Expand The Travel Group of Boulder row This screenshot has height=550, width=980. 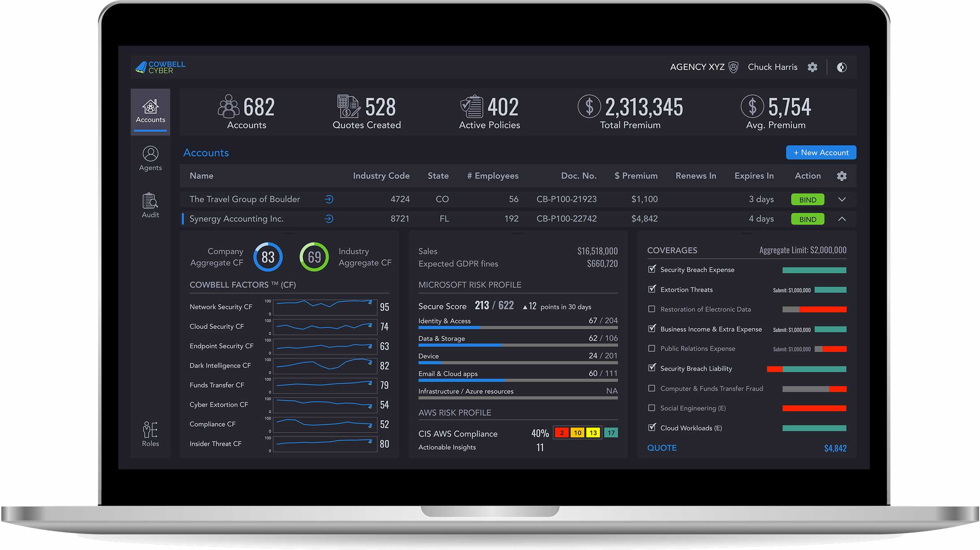click(842, 199)
